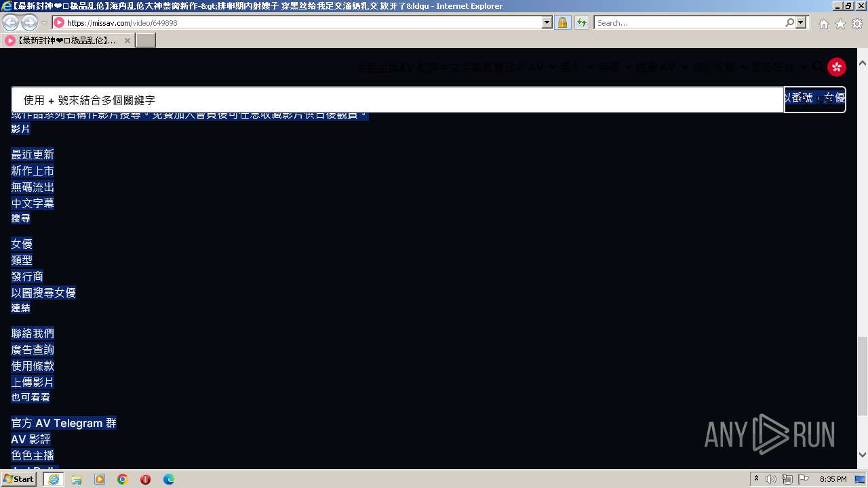Click the search magnifier in IE search box
The image size is (868, 488).
coord(789,22)
